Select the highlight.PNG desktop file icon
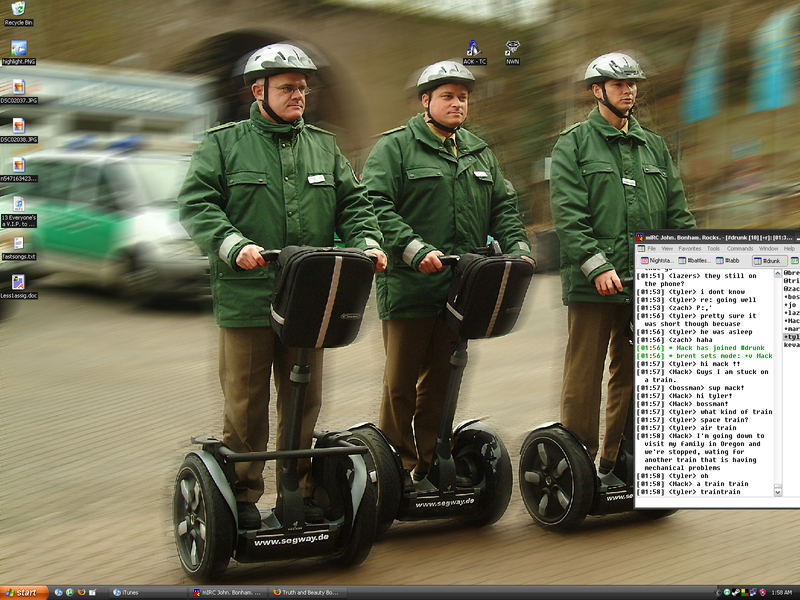The width and height of the screenshot is (800, 600). 18,53
